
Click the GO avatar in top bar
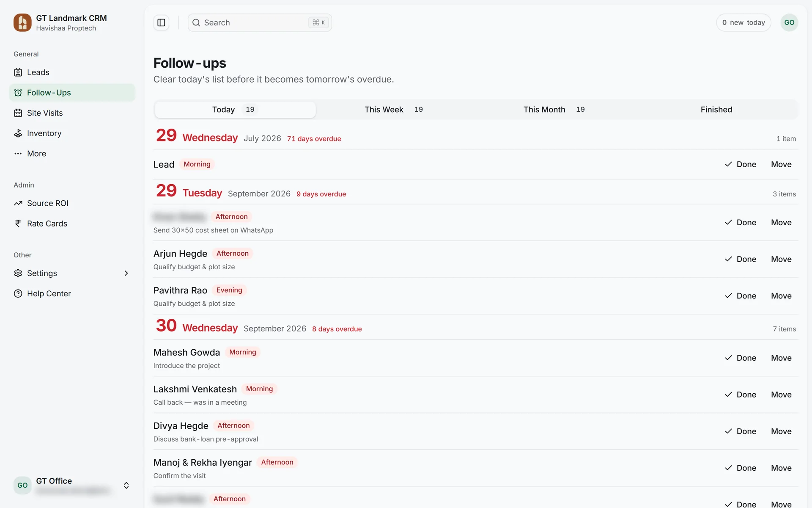789,22
